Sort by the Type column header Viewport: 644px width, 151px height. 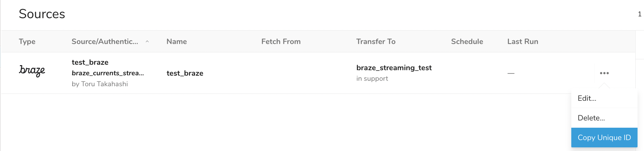[x=27, y=41]
